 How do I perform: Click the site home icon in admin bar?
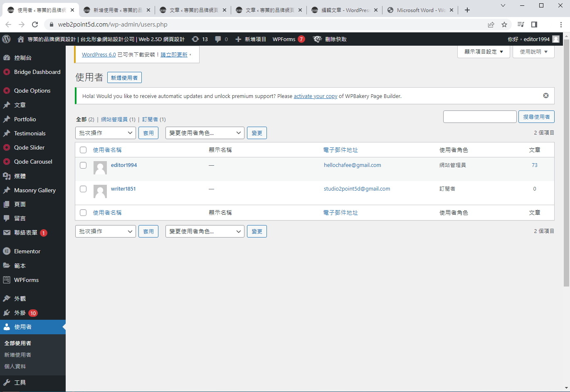[x=21, y=39]
